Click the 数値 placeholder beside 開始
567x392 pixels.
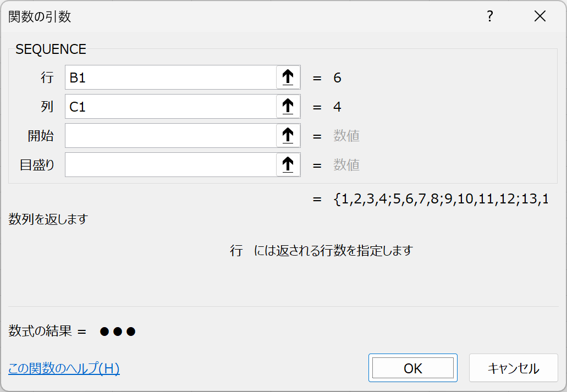click(x=346, y=136)
